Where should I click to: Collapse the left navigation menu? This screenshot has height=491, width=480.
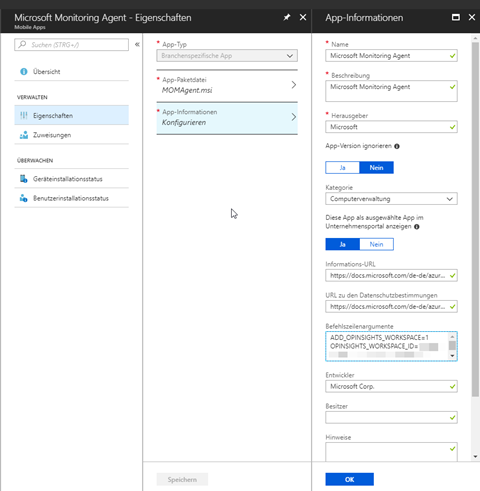pyautogui.click(x=137, y=44)
